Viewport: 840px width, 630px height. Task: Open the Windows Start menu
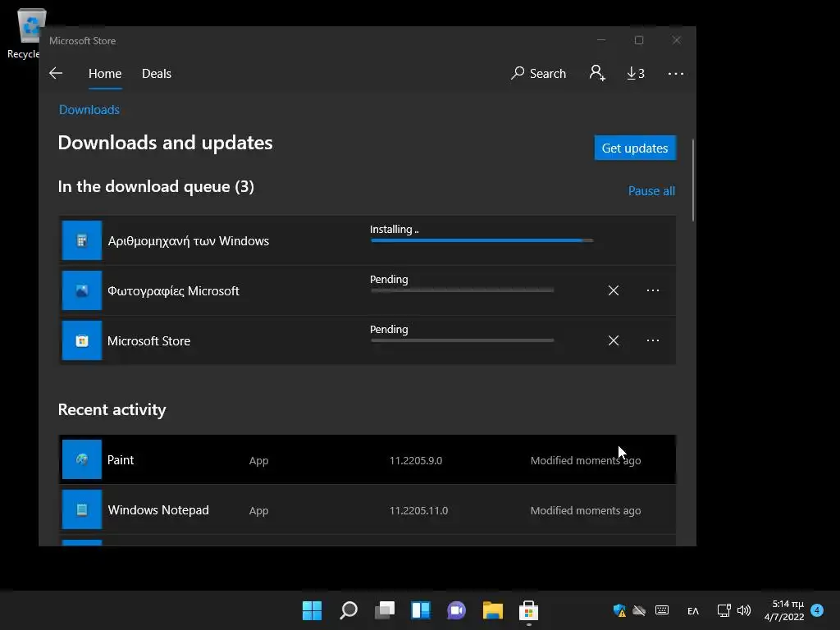coord(313,610)
